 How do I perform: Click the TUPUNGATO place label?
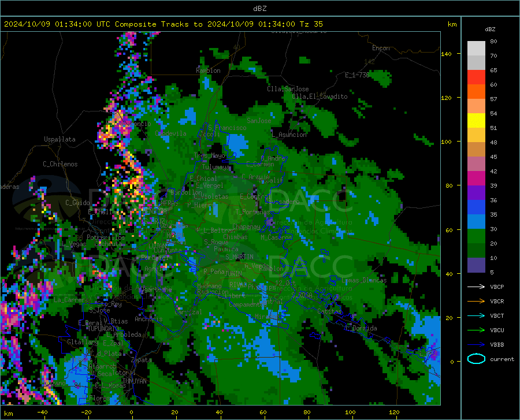click(103, 329)
